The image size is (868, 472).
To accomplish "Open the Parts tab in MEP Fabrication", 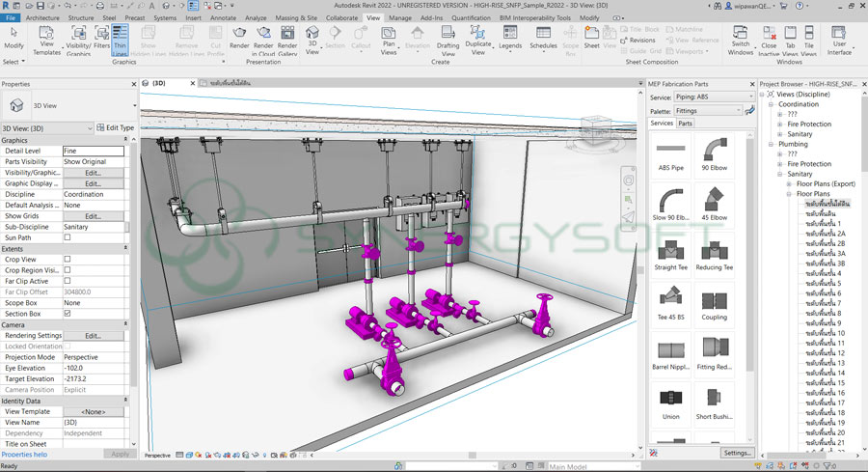I will [685, 124].
